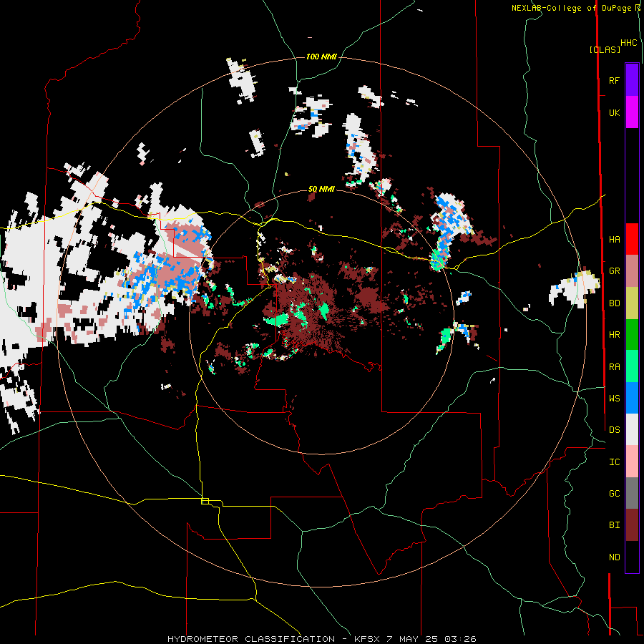Click the purple RF color swatch
644x644 pixels.
pos(632,80)
